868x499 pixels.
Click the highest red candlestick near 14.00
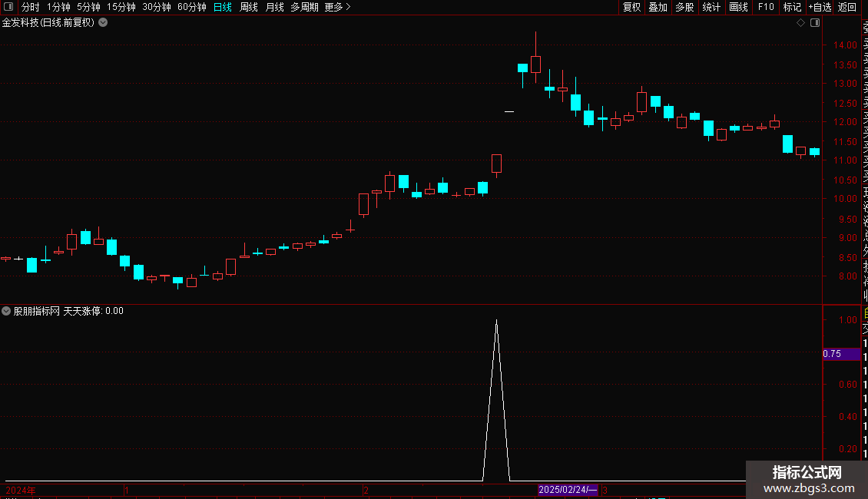pos(535,64)
